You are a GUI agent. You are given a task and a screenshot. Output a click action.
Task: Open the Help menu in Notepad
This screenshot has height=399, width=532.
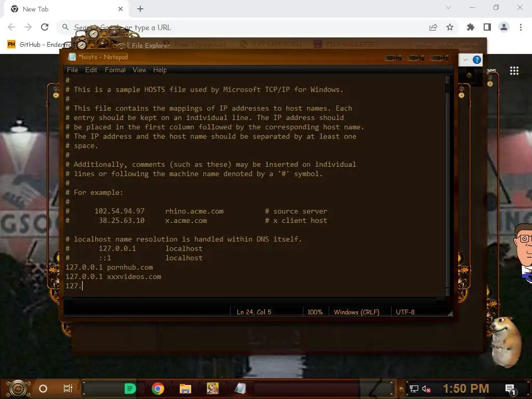point(160,70)
